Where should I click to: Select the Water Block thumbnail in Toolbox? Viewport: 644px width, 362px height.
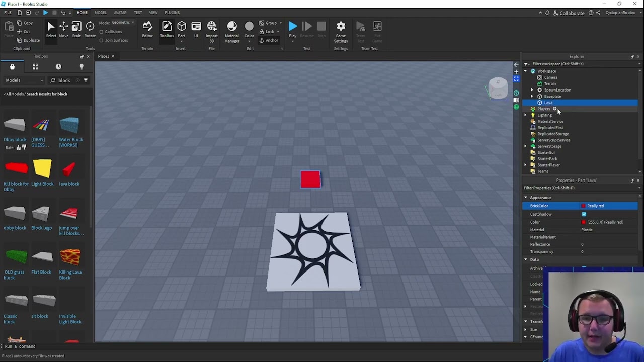[69, 125]
